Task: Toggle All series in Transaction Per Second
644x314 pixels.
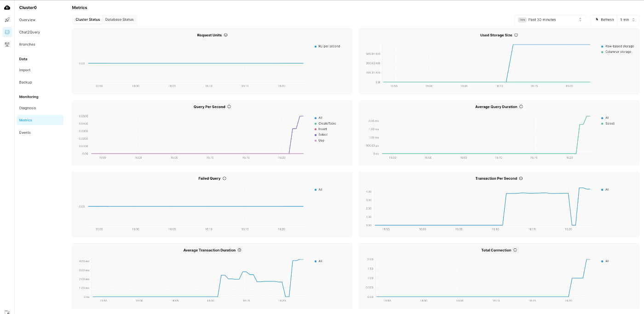Action: (x=605, y=189)
